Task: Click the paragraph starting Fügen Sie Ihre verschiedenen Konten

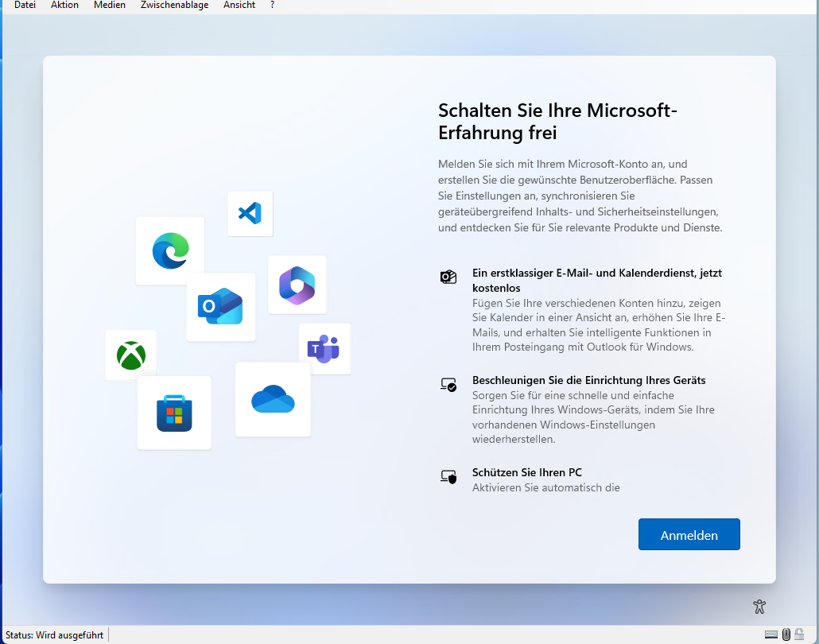Action: click(599, 325)
